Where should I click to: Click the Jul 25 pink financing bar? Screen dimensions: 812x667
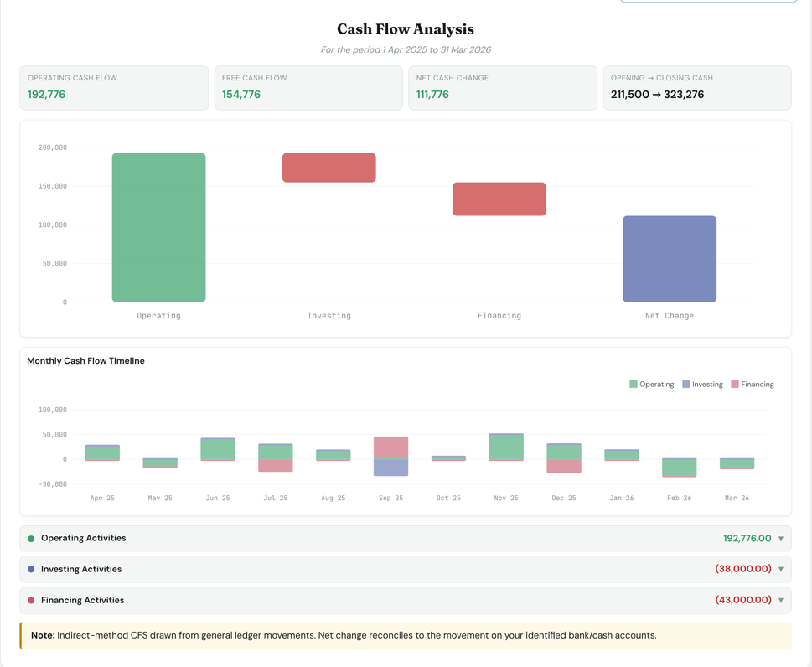[x=276, y=466]
